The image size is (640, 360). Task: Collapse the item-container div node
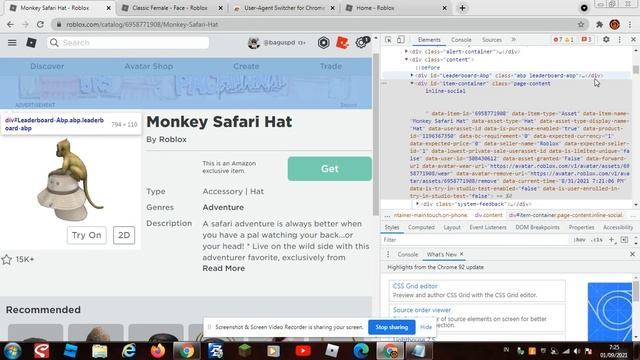pyautogui.click(x=412, y=83)
